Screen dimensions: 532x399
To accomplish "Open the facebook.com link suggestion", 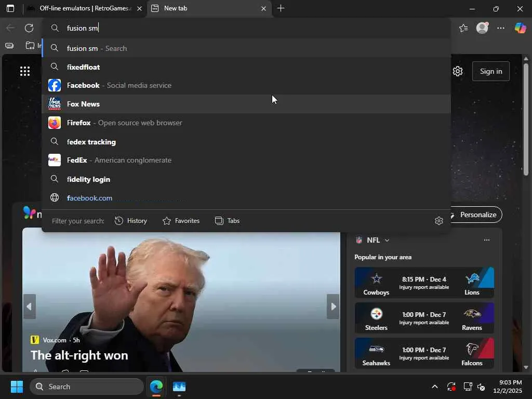I will coord(246,198).
